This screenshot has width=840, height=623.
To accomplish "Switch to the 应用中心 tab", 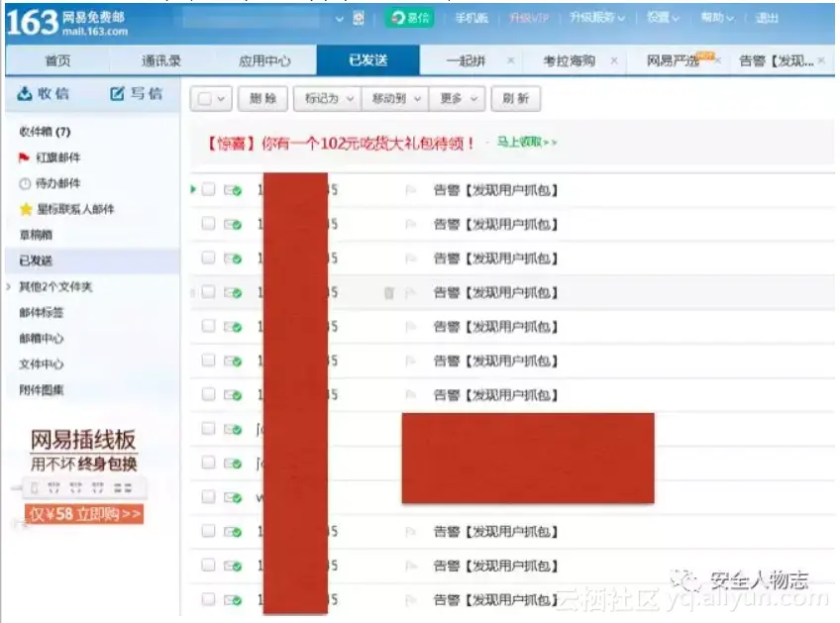I will point(264,60).
